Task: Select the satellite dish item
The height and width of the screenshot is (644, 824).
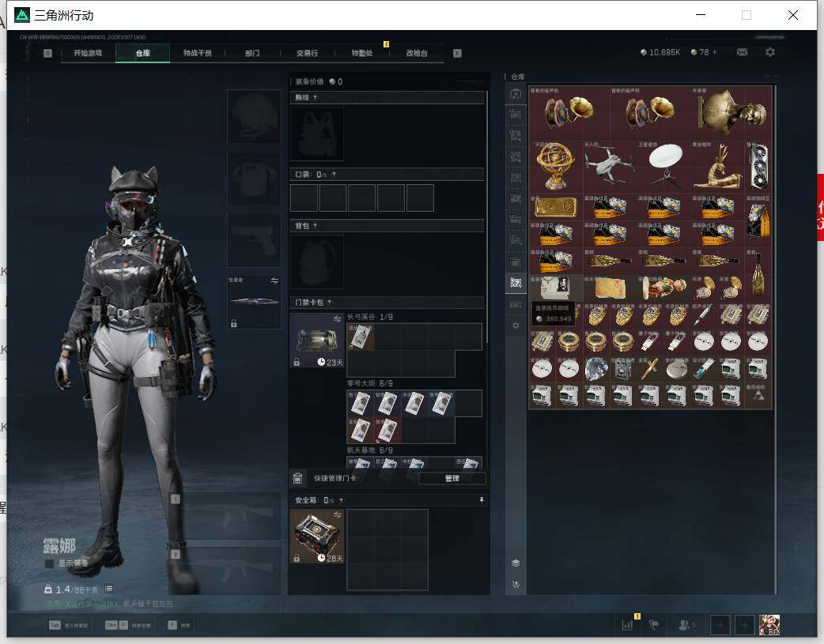Action: coord(664,167)
